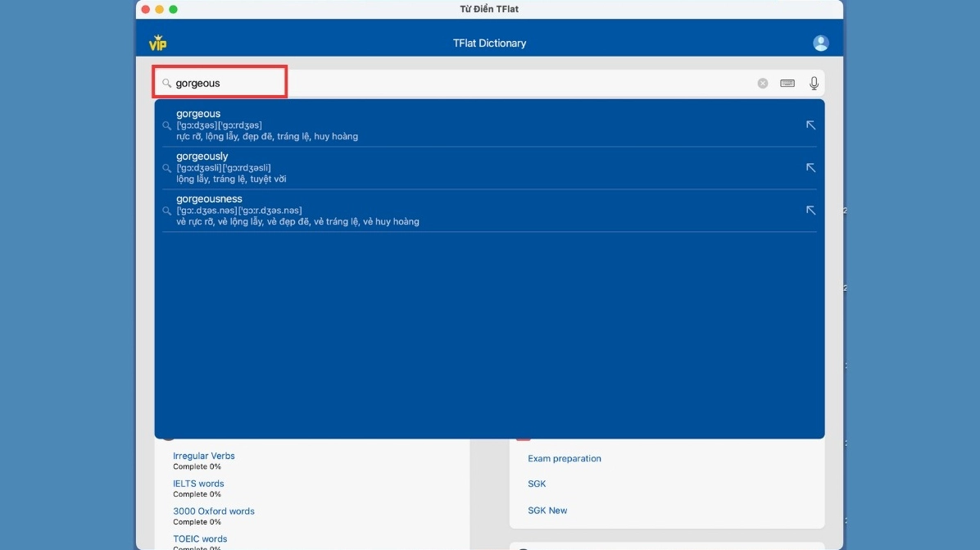
Task: Open the VIP upgrade icon
Action: [157, 42]
